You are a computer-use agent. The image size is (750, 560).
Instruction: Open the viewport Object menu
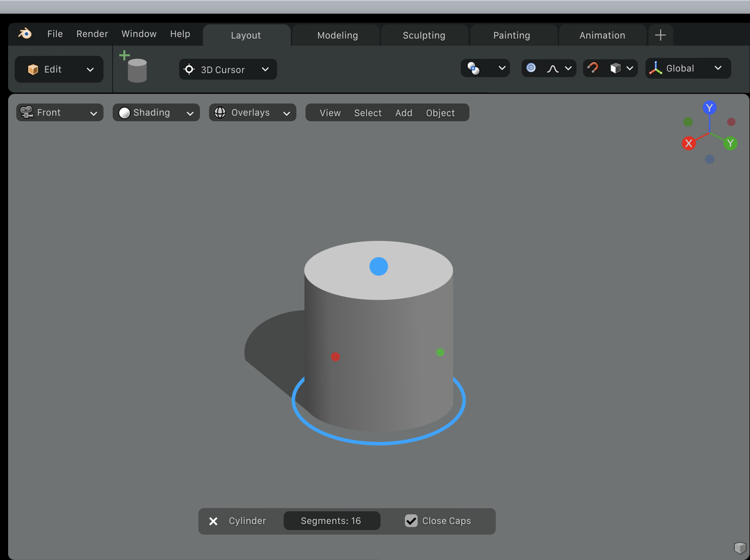point(440,113)
